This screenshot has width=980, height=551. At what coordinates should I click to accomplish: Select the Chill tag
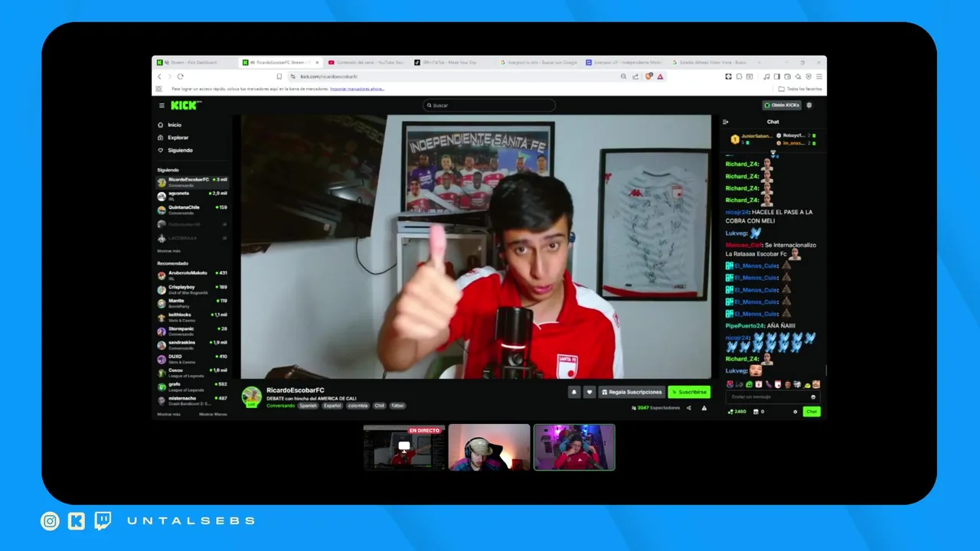coord(380,406)
